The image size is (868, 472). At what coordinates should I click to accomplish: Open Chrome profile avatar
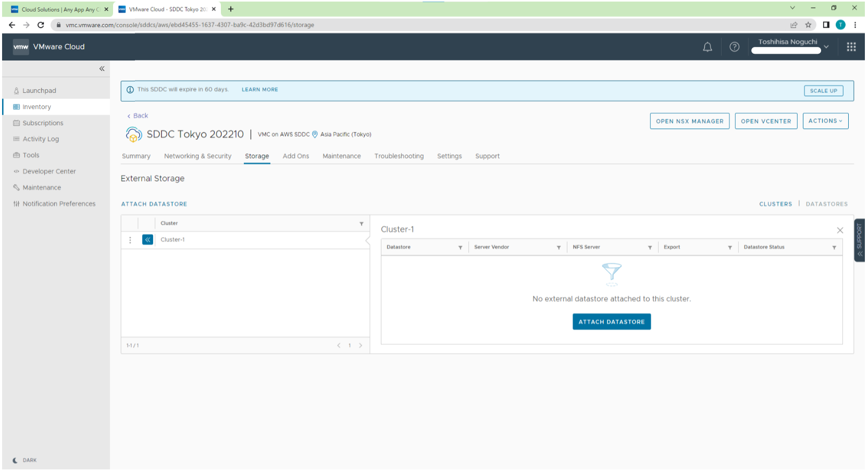[840, 25]
